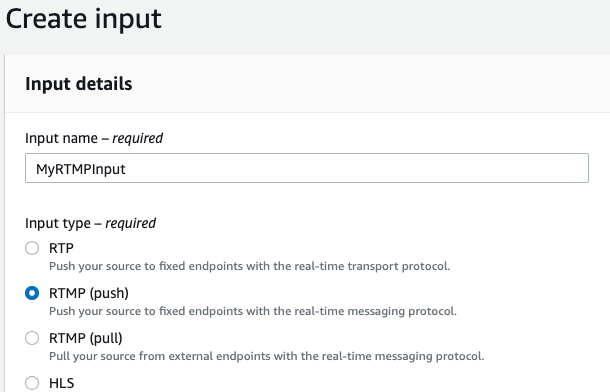Click the italic required text beside Input name
Image resolution: width=610 pixels, height=392 pixels.
tap(137, 138)
